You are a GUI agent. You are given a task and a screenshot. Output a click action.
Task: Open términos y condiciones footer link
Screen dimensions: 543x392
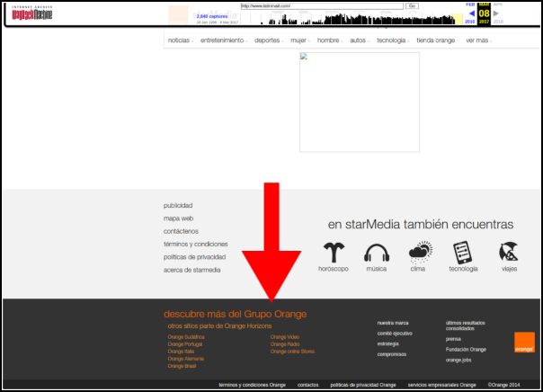coord(196,244)
